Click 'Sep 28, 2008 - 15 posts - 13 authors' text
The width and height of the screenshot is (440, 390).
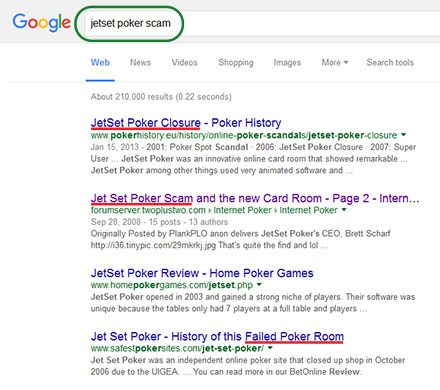point(159,222)
